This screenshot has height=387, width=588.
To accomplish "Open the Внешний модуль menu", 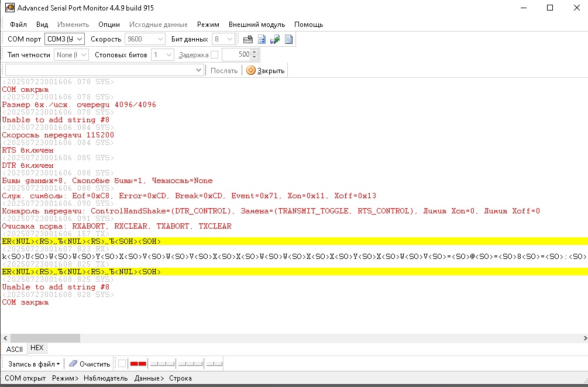I will coord(257,25).
